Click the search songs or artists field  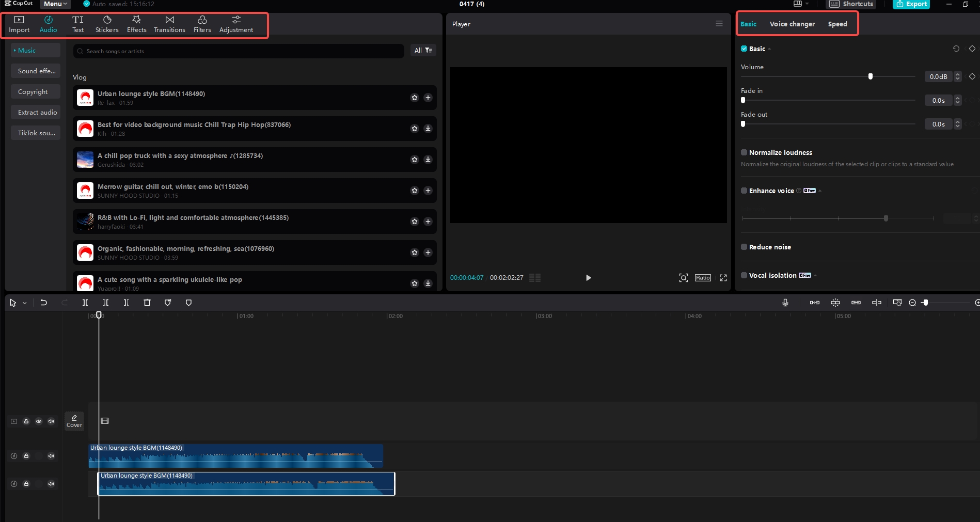coord(238,51)
